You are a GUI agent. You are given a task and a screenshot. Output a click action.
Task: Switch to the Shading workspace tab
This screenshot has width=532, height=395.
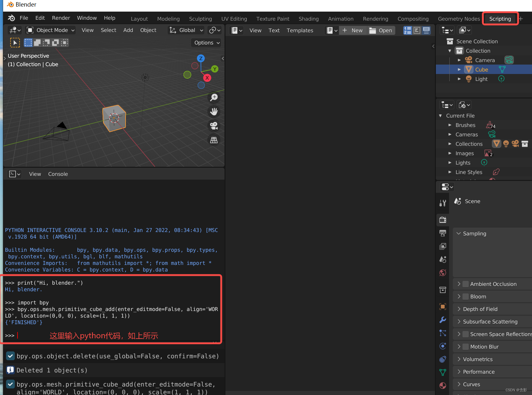click(x=309, y=19)
